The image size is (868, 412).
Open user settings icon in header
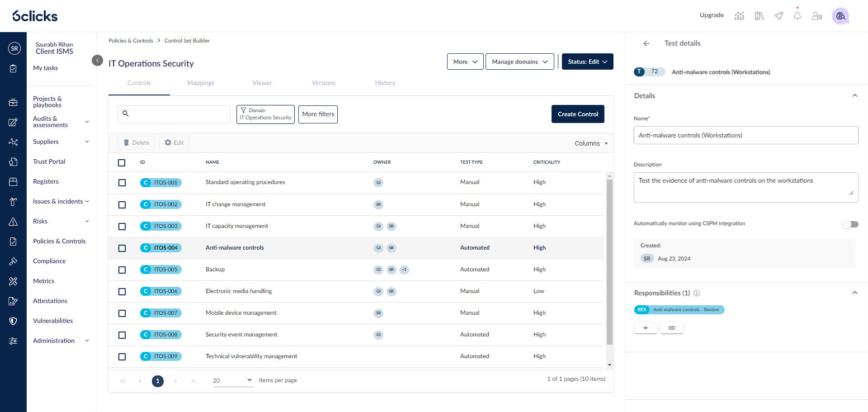click(x=816, y=16)
